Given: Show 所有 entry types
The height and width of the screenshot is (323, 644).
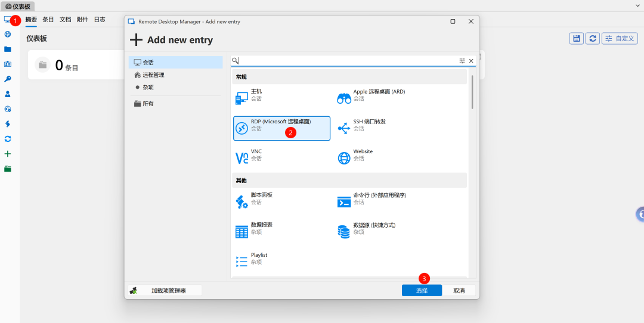Looking at the screenshot, I should tap(175, 104).
